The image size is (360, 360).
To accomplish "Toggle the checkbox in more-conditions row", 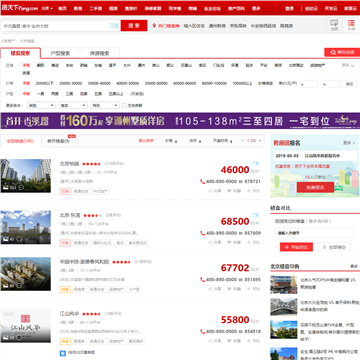I will (x=124, y=105).
